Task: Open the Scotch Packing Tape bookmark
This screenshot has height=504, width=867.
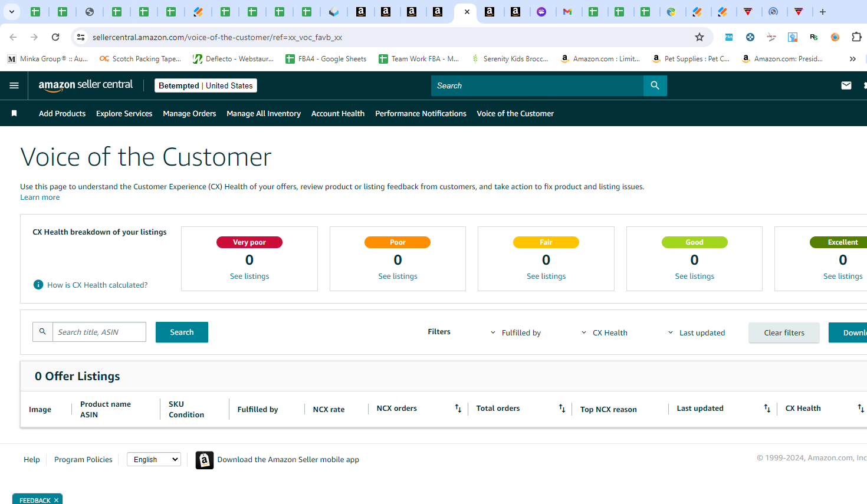Action: click(x=140, y=59)
